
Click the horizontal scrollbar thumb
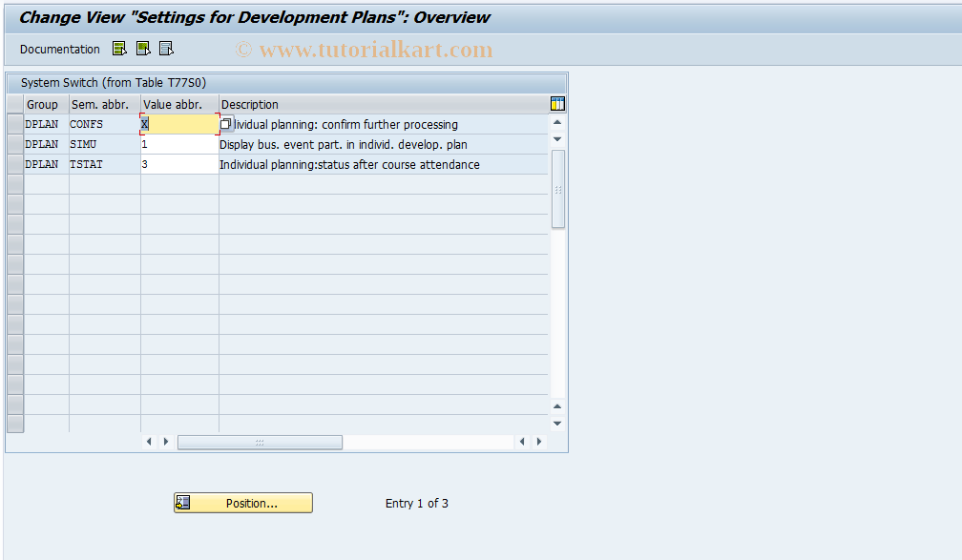coord(260,443)
